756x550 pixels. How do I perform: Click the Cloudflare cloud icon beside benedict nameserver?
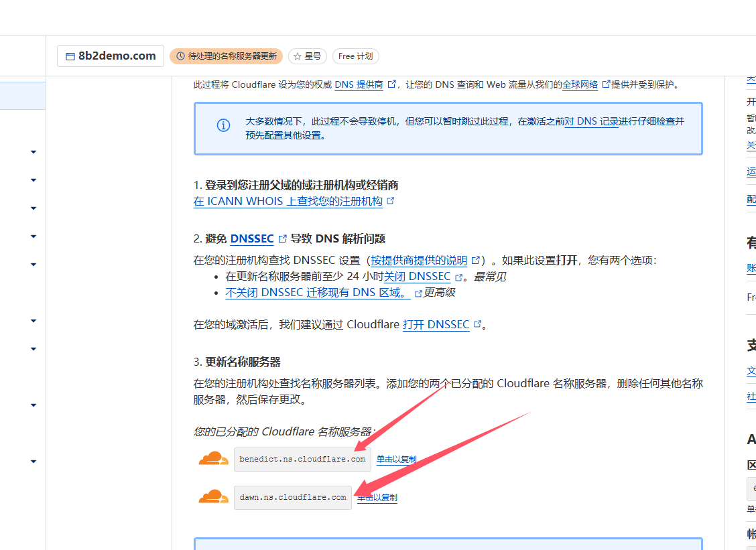click(213, 459)
